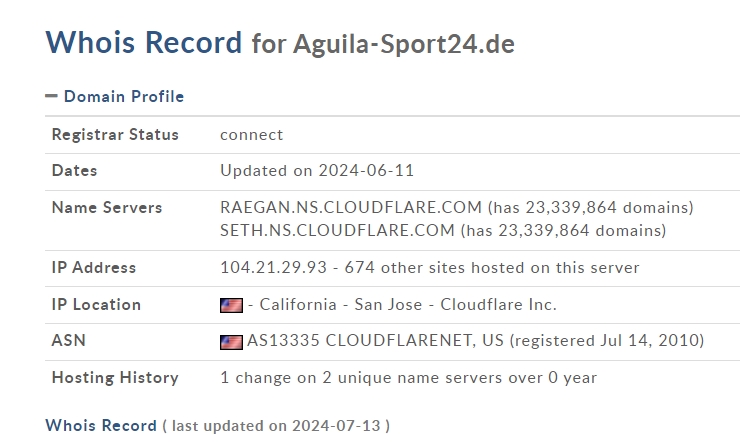Click the Name Servers row label
This screenshot has height=442, width=740.
107,208
